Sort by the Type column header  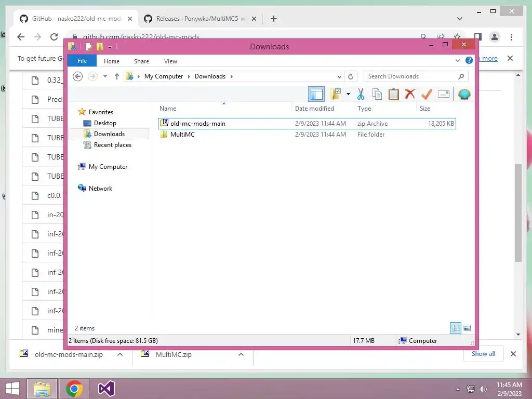(x=385, y=108)
